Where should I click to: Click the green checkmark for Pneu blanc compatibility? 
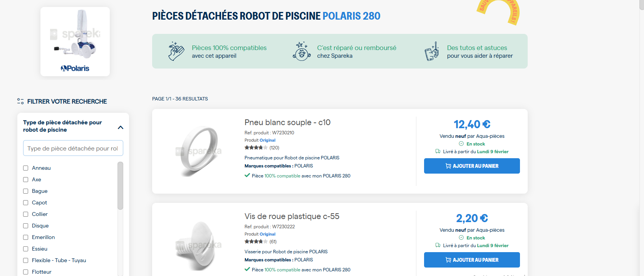pos(247,176)
